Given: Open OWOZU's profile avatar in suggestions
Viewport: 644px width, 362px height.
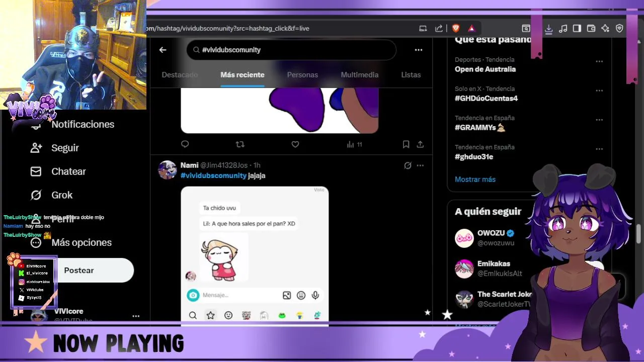Looking at the screenshot, I should (x=464, y=238).
